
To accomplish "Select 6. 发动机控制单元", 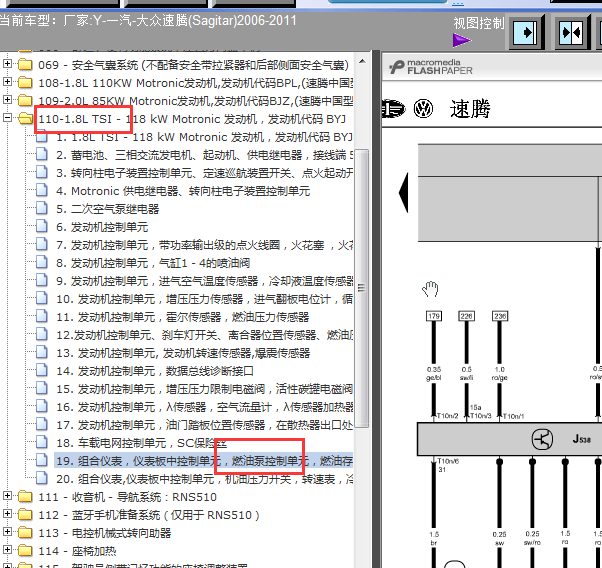I will tap(102, 227).
